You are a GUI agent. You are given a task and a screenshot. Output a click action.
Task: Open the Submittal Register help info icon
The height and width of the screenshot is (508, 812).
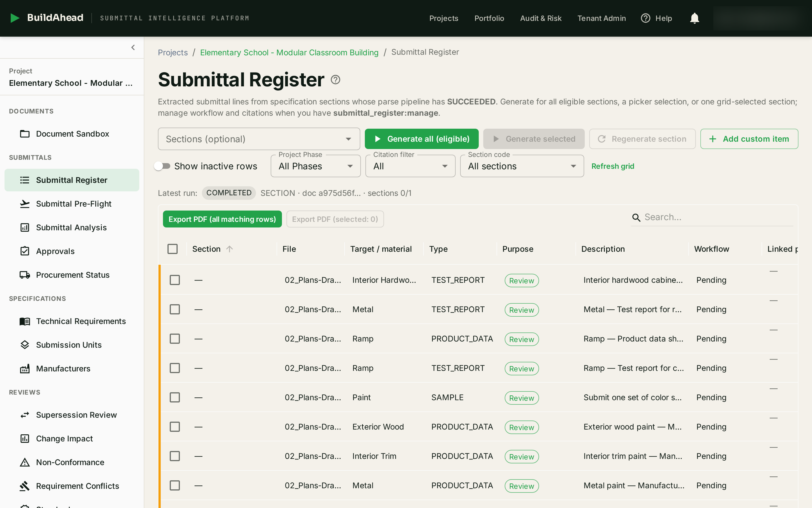click(335, 80)
